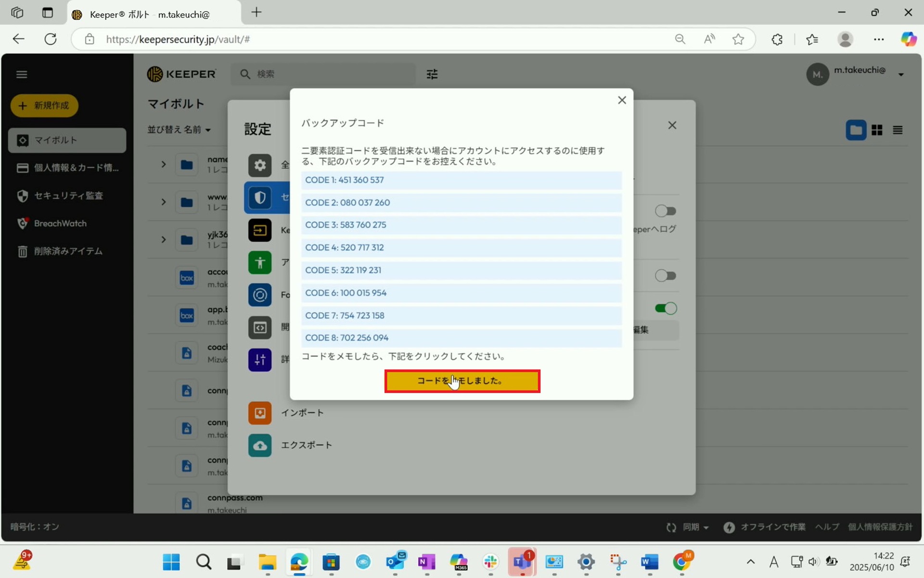This screenshot has height=578, width=924.
Task: Open the hamburger menu in the sidebar
Action: [22, 74]
